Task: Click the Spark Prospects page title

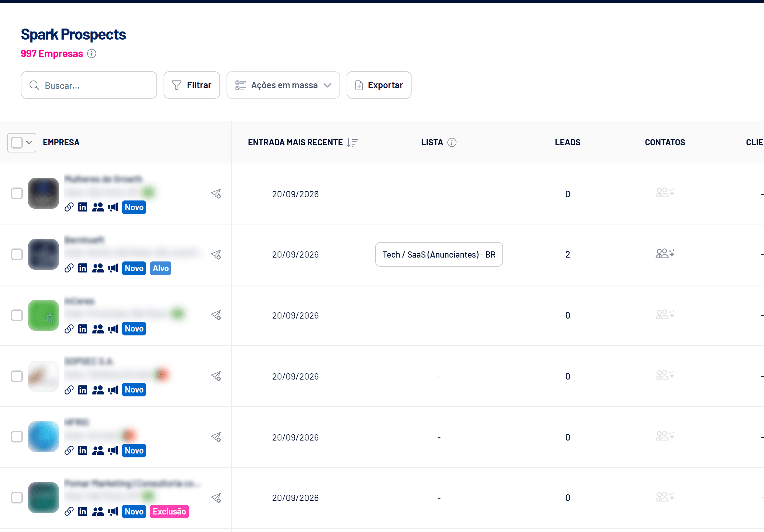Action: [73, 35]
